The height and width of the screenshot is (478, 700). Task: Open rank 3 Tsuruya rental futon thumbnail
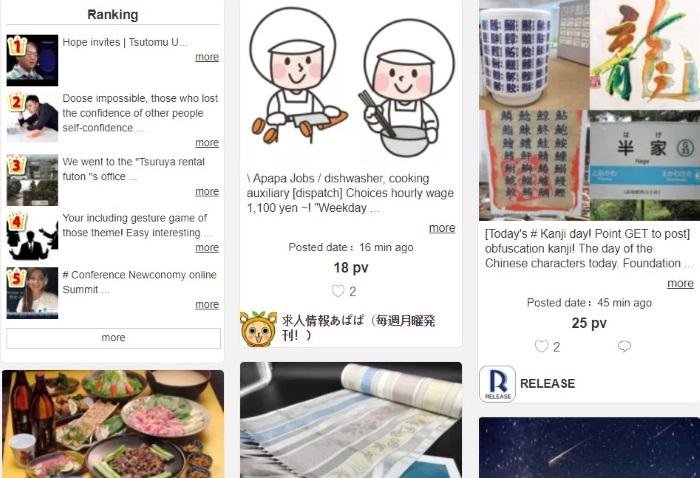[32, 180]
